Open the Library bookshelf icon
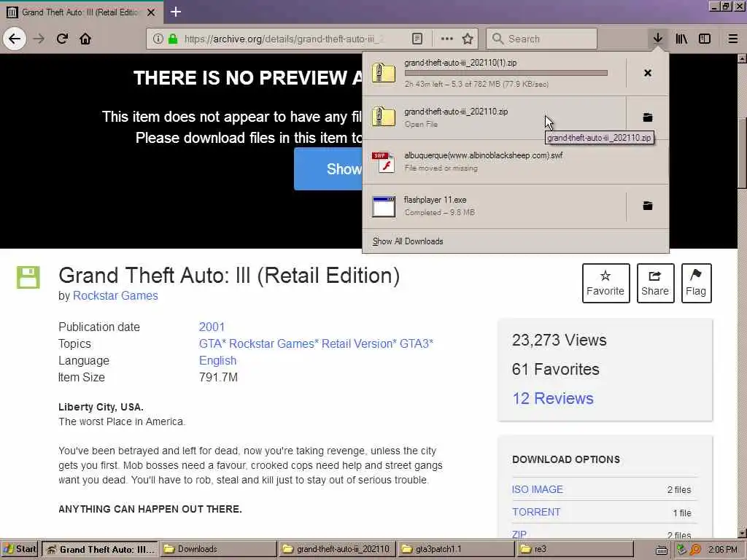This screenshot has height=560, width=747. [682, 39]
